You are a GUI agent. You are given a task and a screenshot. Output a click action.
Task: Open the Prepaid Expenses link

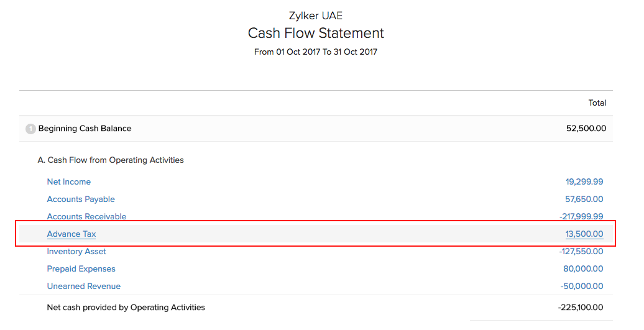point(81,269)
